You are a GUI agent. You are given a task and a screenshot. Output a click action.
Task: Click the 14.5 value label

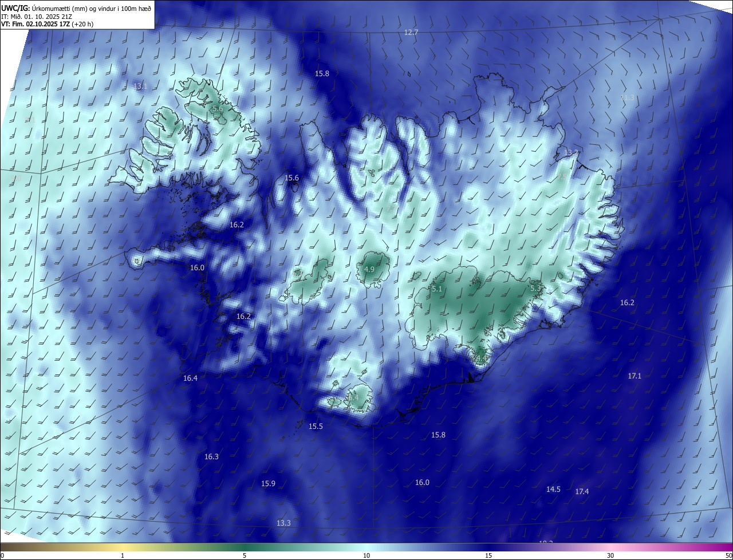click(553, 490)
